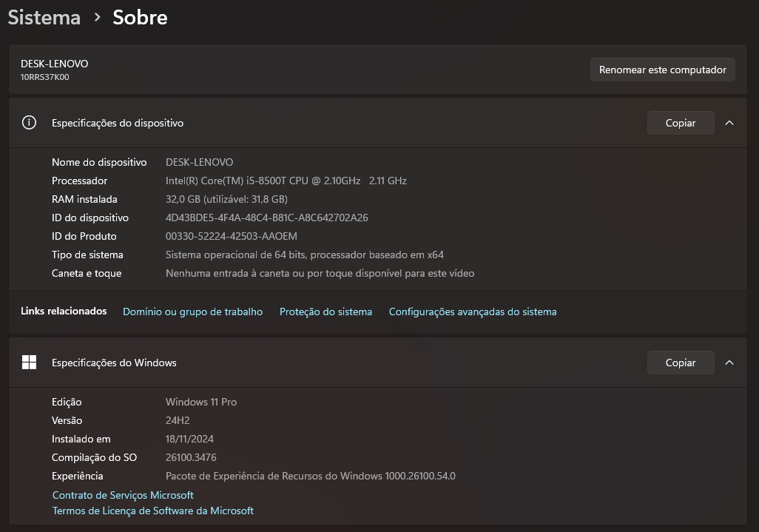The width and height of the screenshot is (759, 532).
Task: Select the pen and touch value text
Action: click(320, 273)
